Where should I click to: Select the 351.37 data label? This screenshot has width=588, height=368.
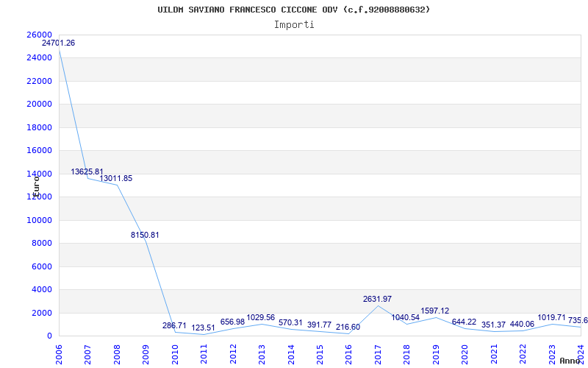point(493,325)
